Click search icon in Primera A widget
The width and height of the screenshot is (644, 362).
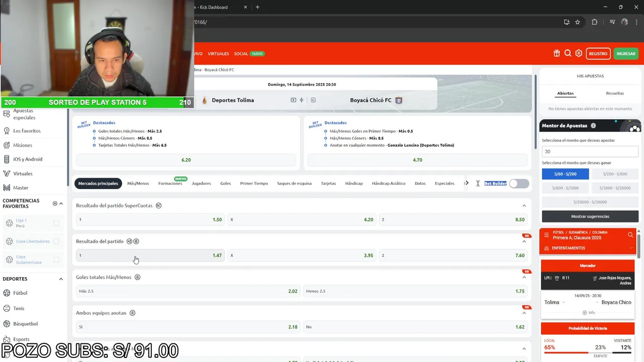click(x=630, y=235)
